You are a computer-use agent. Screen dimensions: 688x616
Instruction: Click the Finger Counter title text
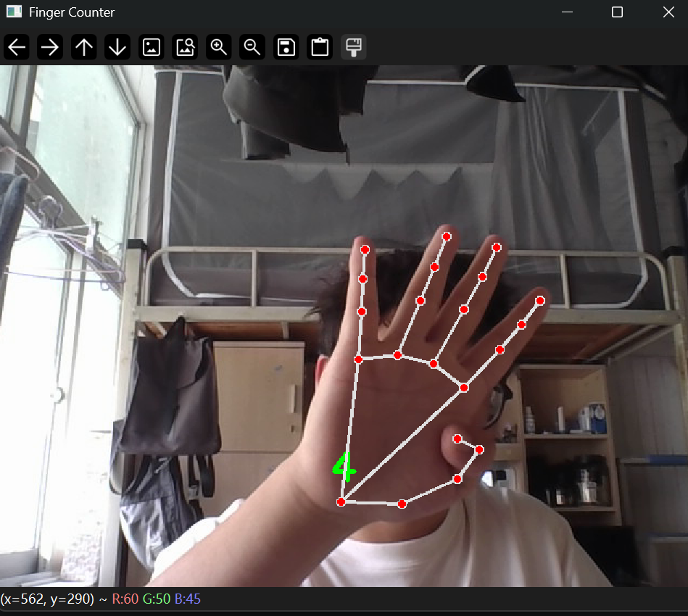(72, 12)
